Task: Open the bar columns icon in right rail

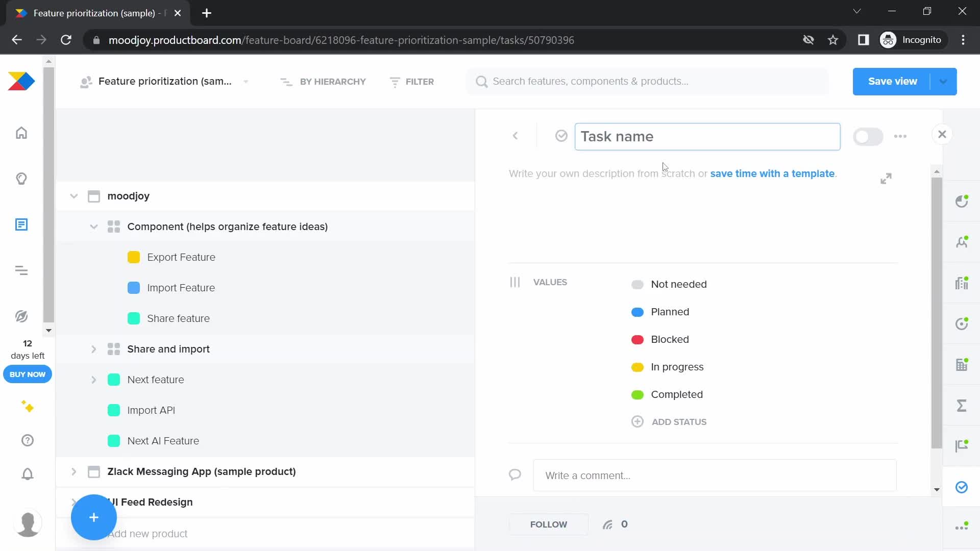Action: pyautogui.click(x=962, y=283)
